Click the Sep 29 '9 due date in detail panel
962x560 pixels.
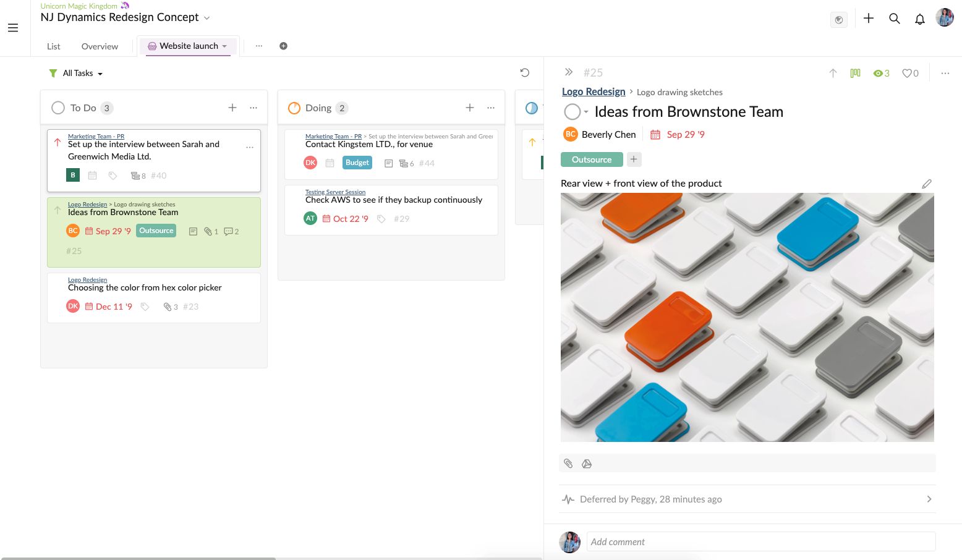(686, 134)
